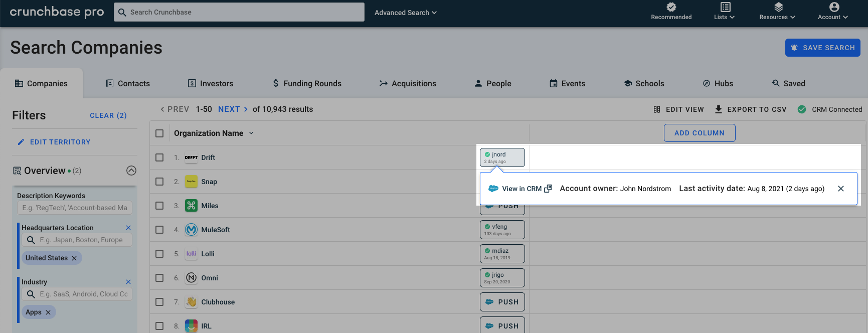The image size is (868, 333).
Task: Clear the two active filters
Action: 108,115
